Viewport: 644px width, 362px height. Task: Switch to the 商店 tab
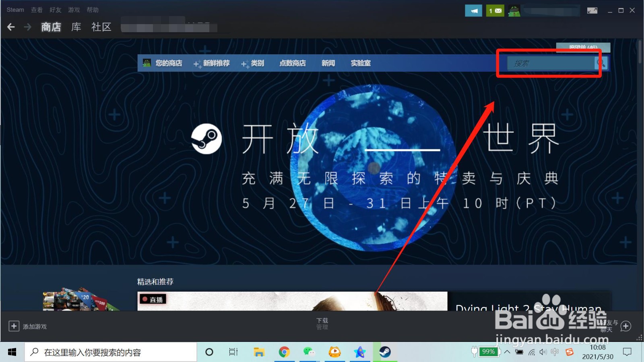pos(51,27)
